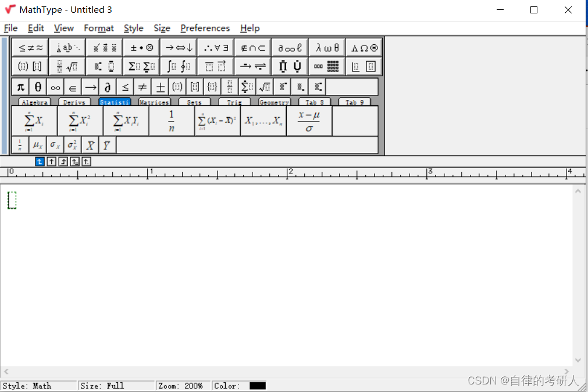Open the Format menu
Screen dimensions: 588x392
(99, 28)
